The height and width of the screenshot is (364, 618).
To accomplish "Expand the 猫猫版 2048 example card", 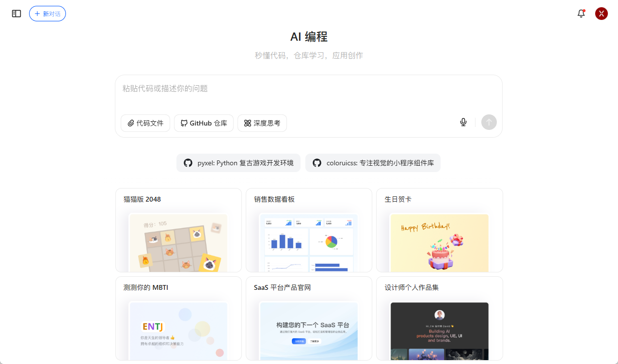I will 178,230.
